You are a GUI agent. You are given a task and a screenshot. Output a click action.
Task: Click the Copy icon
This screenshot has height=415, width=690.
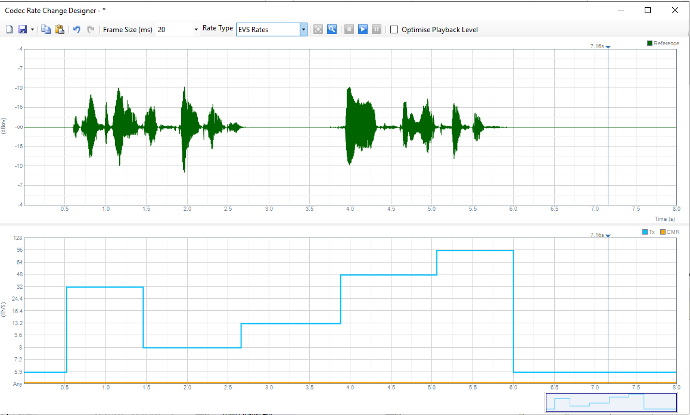coord(46,30)
